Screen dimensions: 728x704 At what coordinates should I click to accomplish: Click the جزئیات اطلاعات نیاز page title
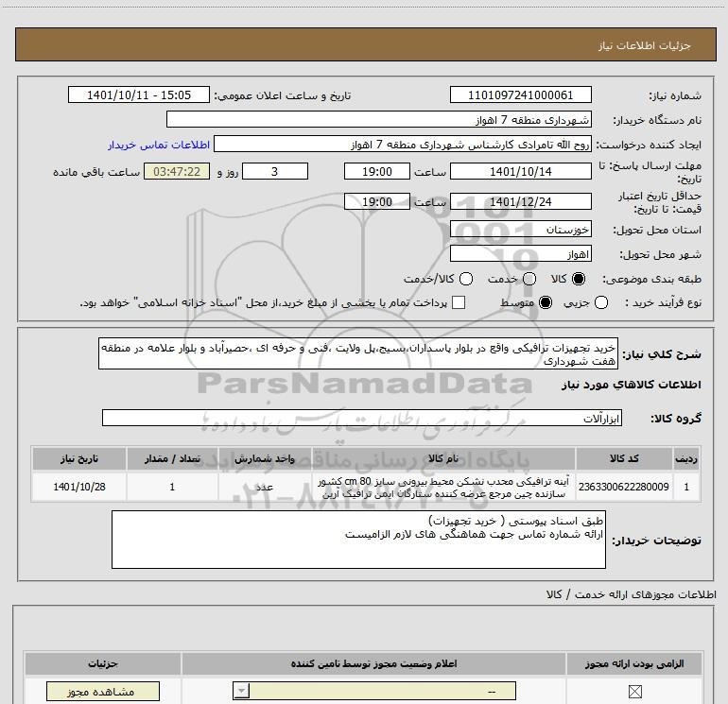(x=645, y=45)
